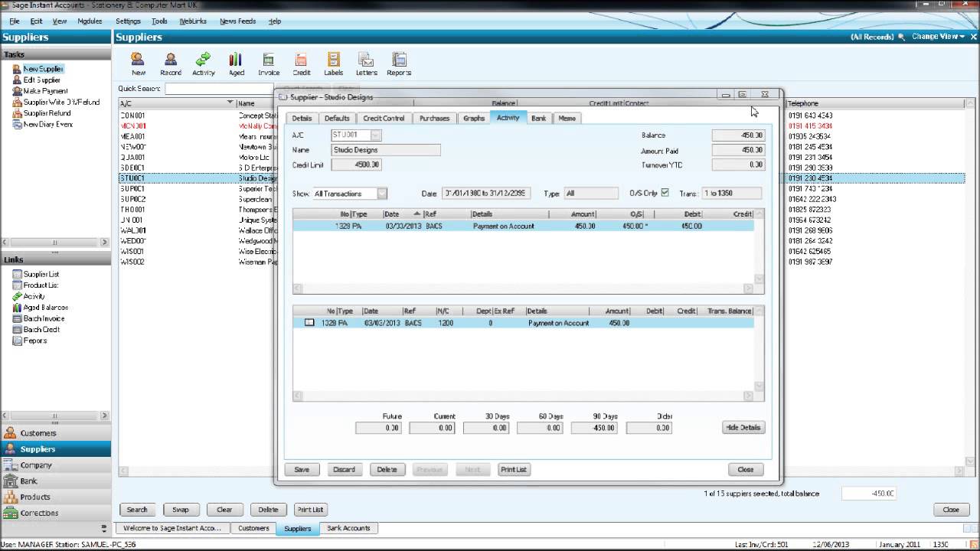The width and height of the screenshot is (980, 551).
Task: Switch to Corrections module
Action: pyautogui.click(x=55, y=513)
